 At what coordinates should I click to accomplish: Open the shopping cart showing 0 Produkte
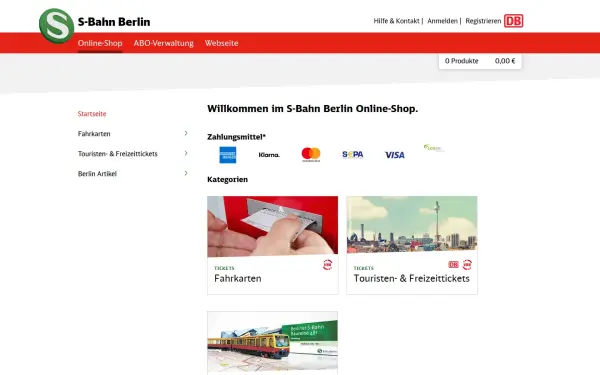pos(480,61)
